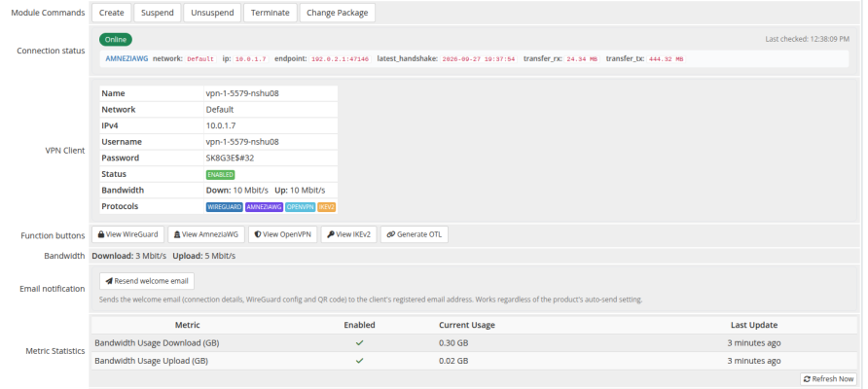Click the key icon on View IKEv2
The height and width of the screenshot is (389, 868).
click(331, 234)
